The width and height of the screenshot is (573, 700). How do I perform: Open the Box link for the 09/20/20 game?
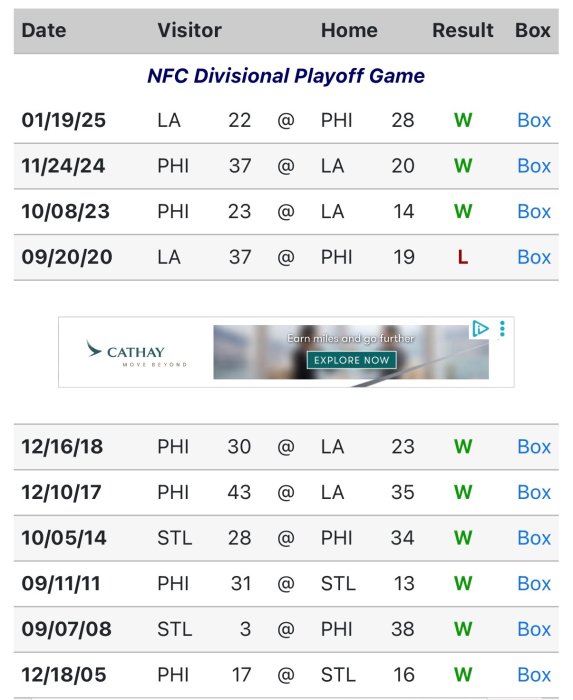pyautogui.click(x=534, y=257)
